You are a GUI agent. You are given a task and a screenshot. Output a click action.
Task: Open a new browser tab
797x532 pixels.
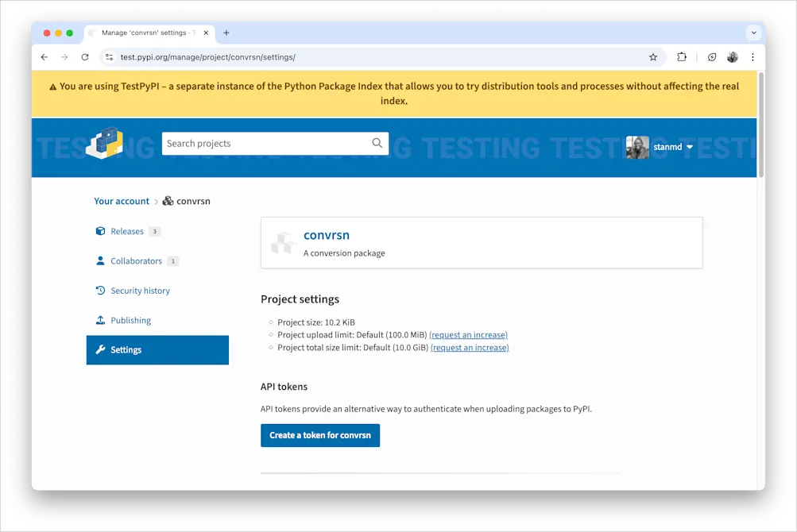click(x=226, y=33)
